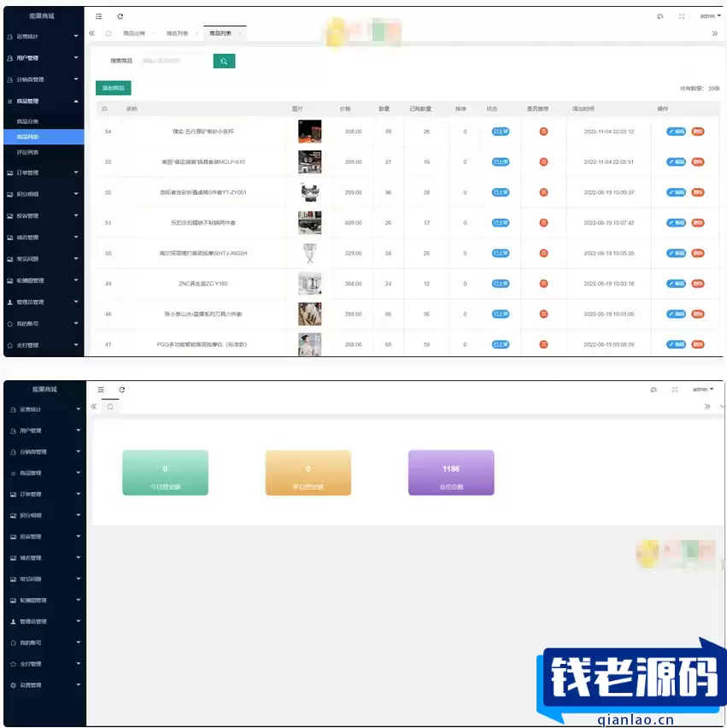Screen dimensions: 727x728
Task: Theme icon beside fullscreen on dashboard screen
Action: tap(654, 390)
